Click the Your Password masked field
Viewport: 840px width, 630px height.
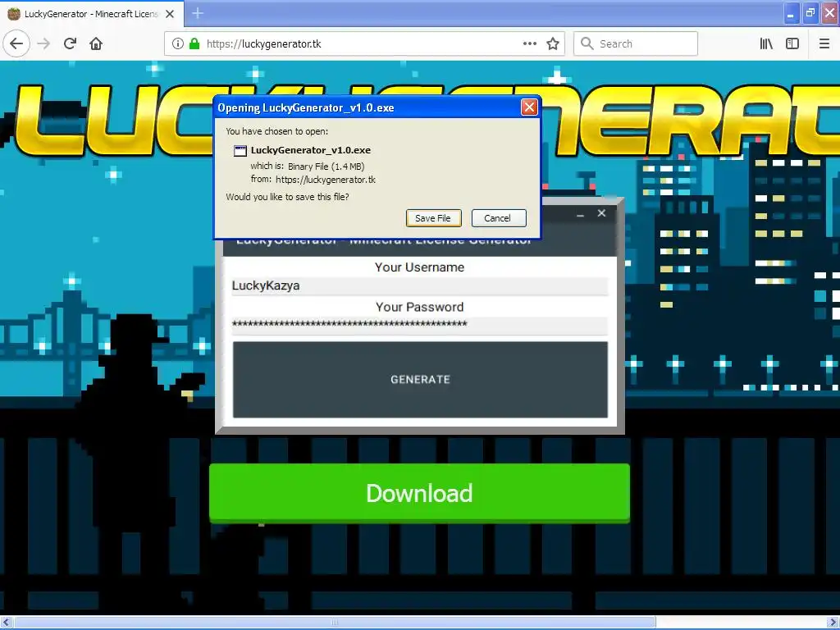[419, 325]
